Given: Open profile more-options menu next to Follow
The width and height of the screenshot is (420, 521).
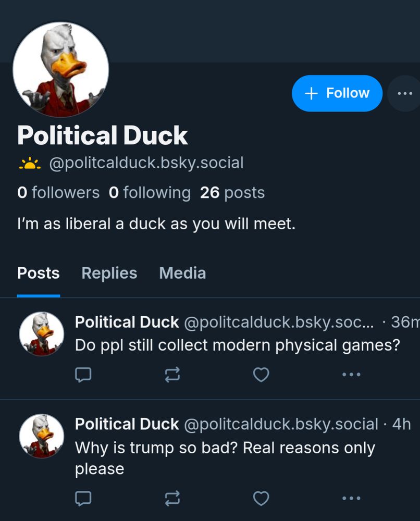Looking at the screenshot, I should [x=405, y=93].
